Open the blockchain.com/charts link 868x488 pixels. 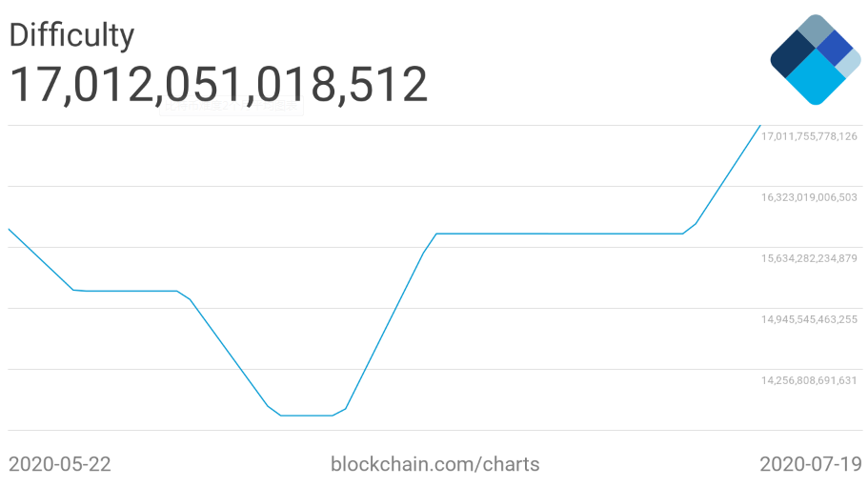434,465
